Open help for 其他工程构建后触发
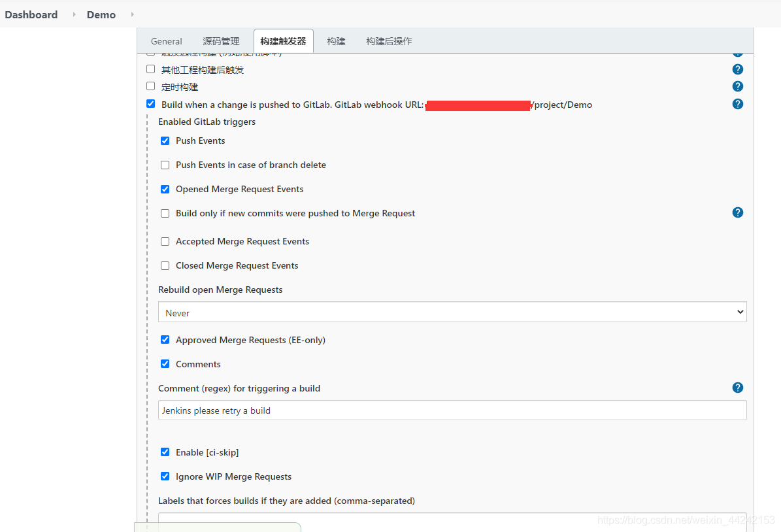The width and height of the screenshot is (781, 532). click(738, 69)
